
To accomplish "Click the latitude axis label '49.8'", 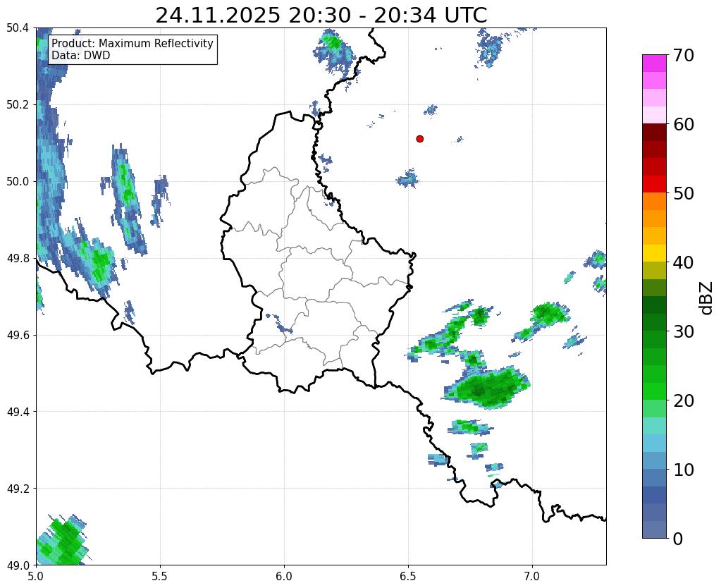I will click(18, 258).
